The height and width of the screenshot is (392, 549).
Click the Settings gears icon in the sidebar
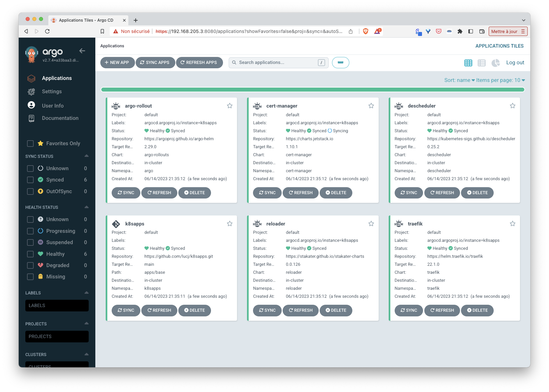pos(31,92)
